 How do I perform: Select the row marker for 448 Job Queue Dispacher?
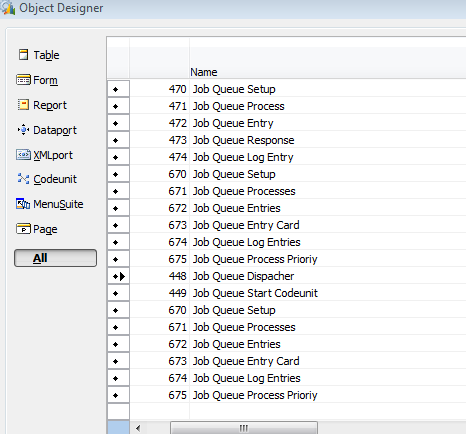(x=118, y=276)
